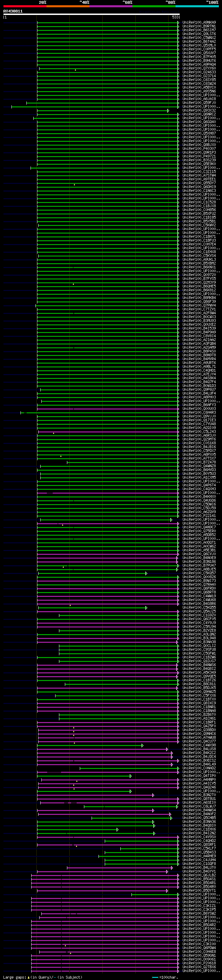Click the green alignment bar for UniRef100_A9NKA9
Viewport: 222px width, 980px height.
coord(108,23)
